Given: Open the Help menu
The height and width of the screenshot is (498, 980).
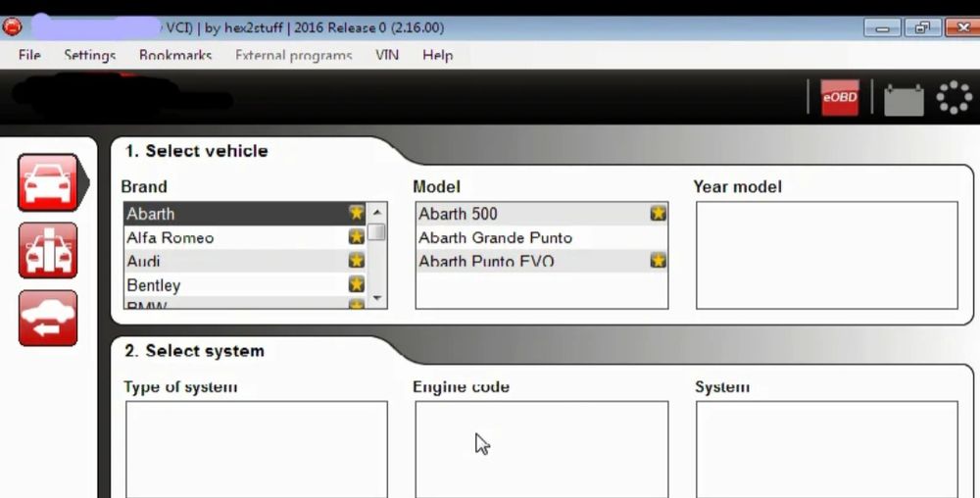Looking at the screenshot, I should click(x=437, y=55).
